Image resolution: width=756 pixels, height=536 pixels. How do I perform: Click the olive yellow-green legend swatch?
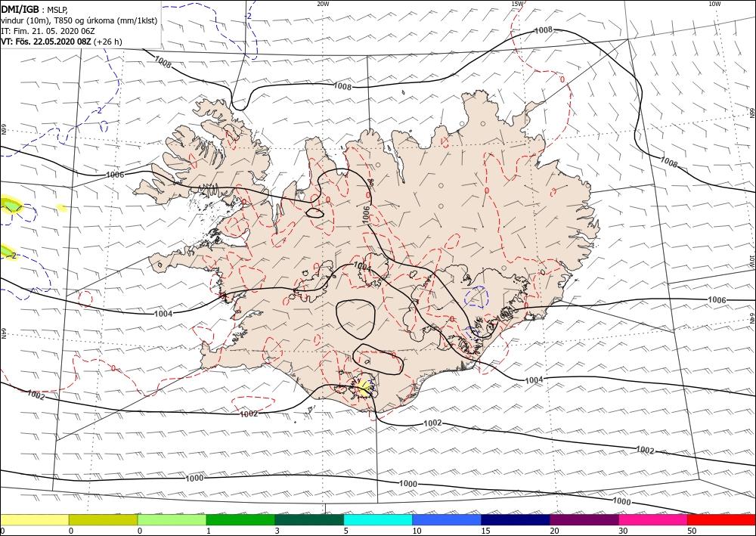point(103,519)
